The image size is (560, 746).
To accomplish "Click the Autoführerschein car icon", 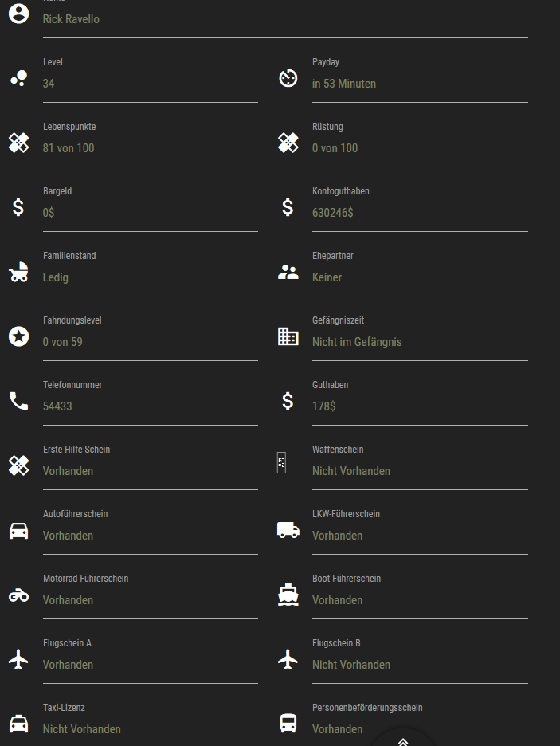I will (x=18, y=530).
